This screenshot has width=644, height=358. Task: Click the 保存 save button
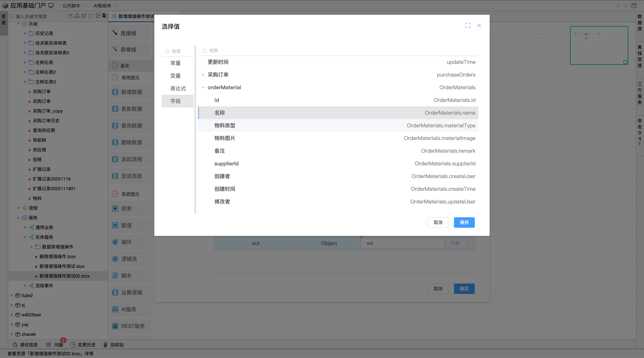[x=464, y=222]
